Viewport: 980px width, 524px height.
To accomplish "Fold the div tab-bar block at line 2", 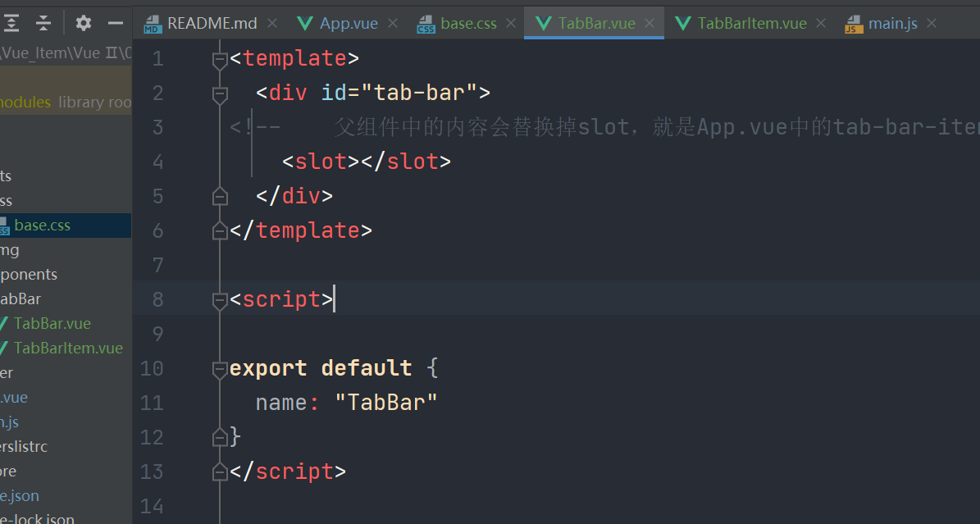I will click(220, 95).
